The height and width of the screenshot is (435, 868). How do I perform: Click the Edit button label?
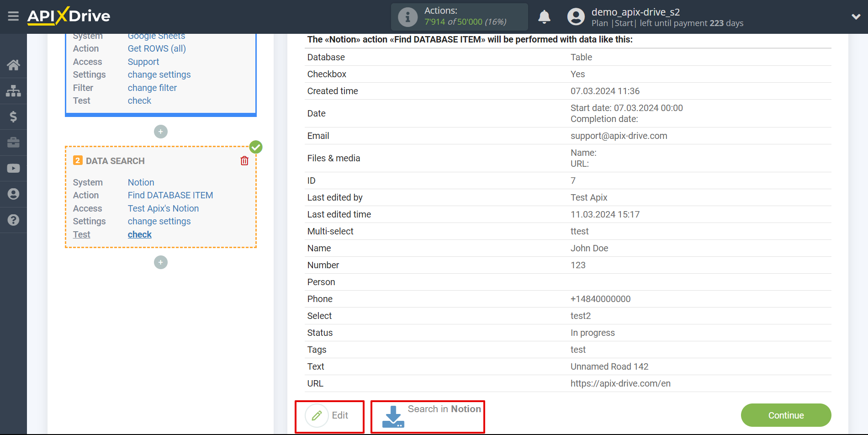coord(340,415)
